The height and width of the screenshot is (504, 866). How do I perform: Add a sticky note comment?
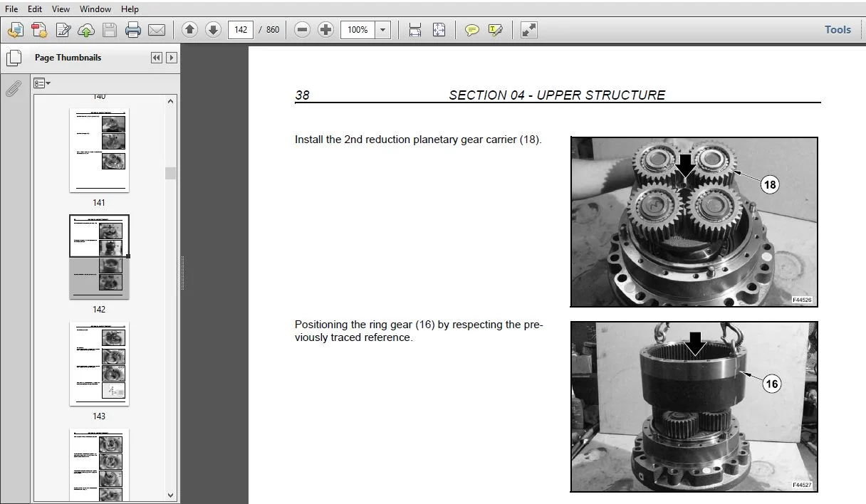[471, 30]
